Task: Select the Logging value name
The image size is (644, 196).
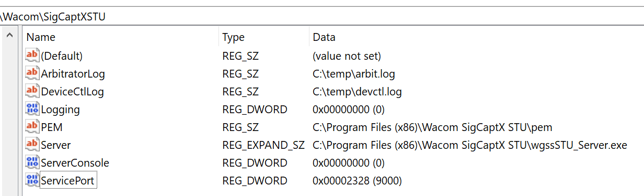Action: point(60,110)
